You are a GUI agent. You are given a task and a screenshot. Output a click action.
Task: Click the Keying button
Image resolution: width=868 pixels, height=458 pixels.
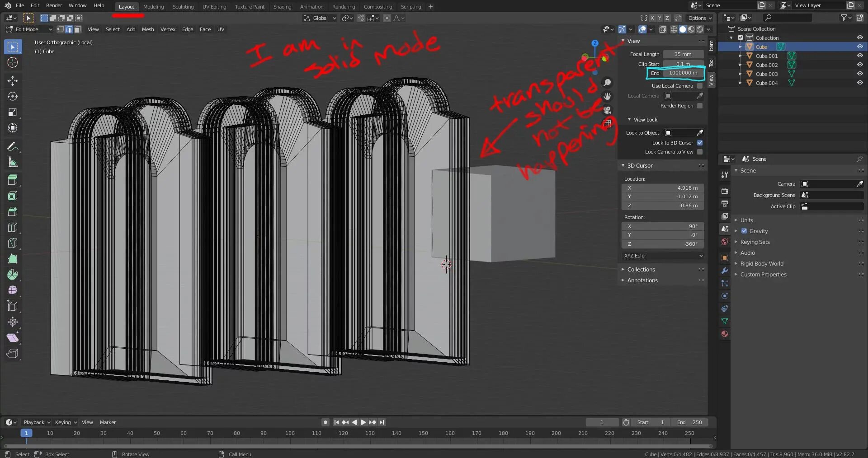pyautogui.click(x=66, y=422)
